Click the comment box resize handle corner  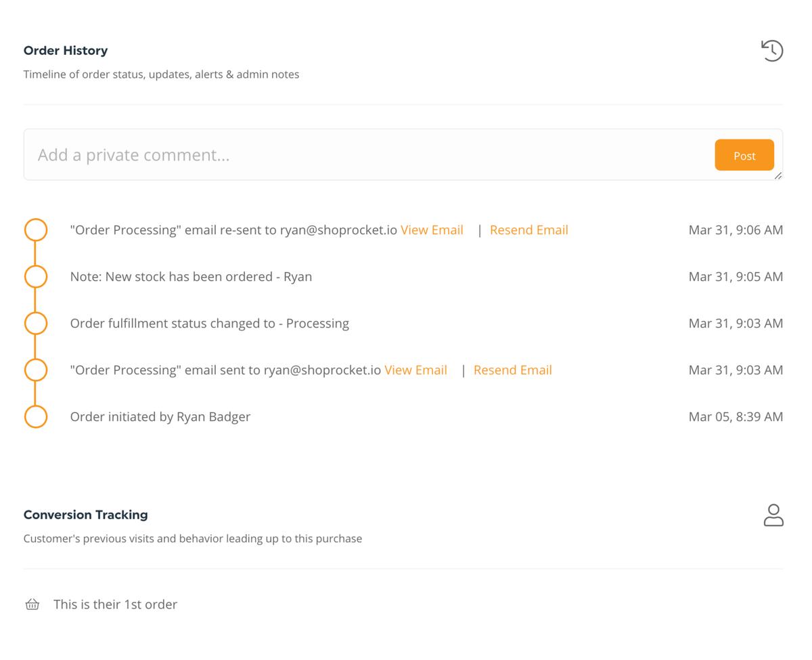click(778, 175)
